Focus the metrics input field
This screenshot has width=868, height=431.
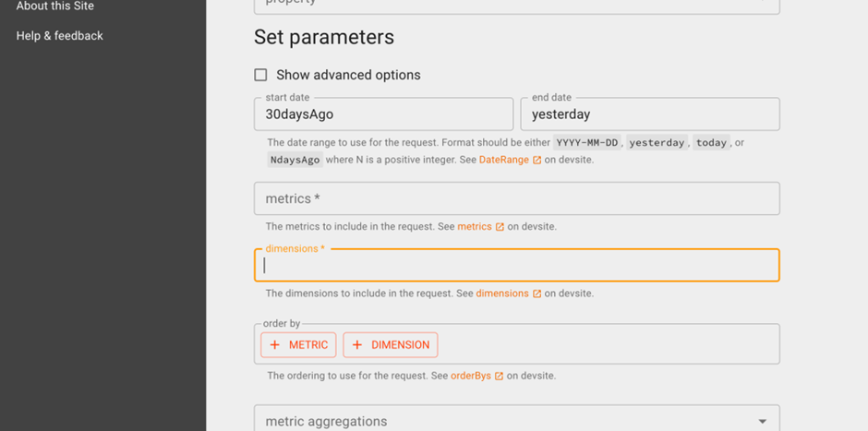(x=516, y=198)
